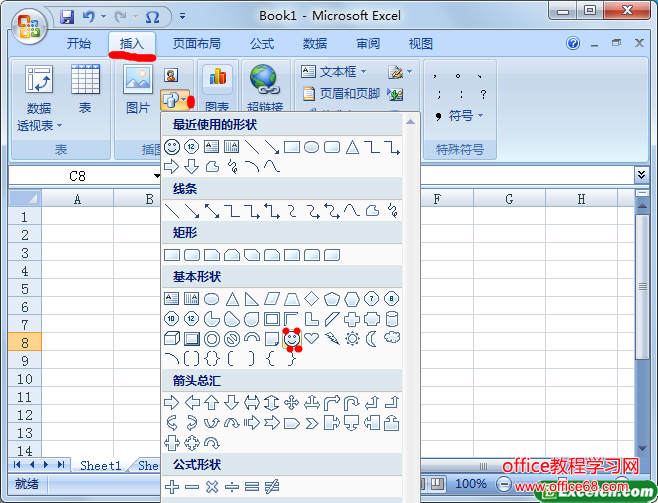Viewport: 658px width, 503px height.
Task: Choose the Scribble line in 线条
Action: pyautogui.click(x=392, y=210)
